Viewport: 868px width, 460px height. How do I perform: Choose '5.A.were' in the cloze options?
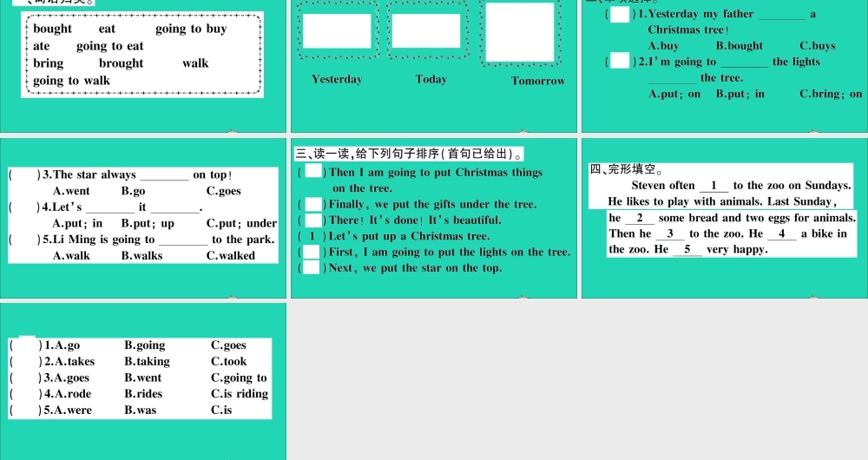(68, 411)
